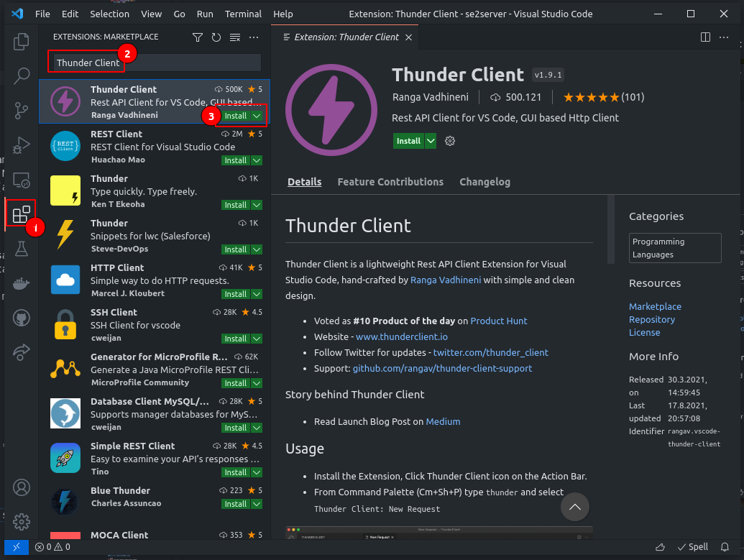Open the Terminal menu
Viewport: 744px width, 560px height.
click(243, 14)
